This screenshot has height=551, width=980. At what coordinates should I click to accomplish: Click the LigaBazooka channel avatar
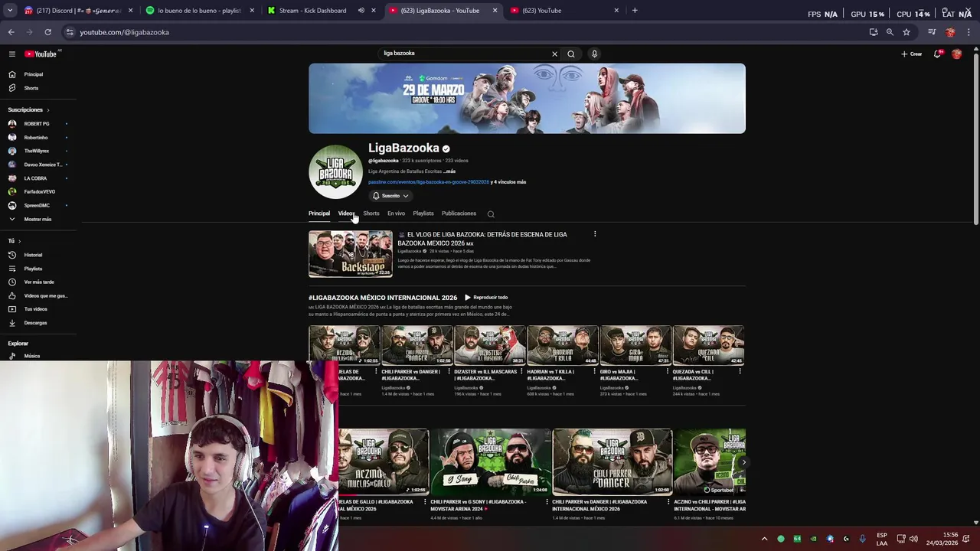335,172
